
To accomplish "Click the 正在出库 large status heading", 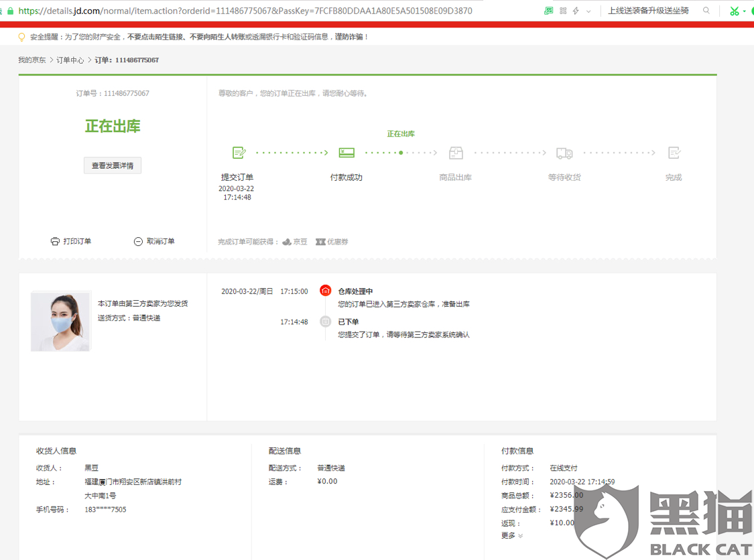I will click(x=113, y=127).
